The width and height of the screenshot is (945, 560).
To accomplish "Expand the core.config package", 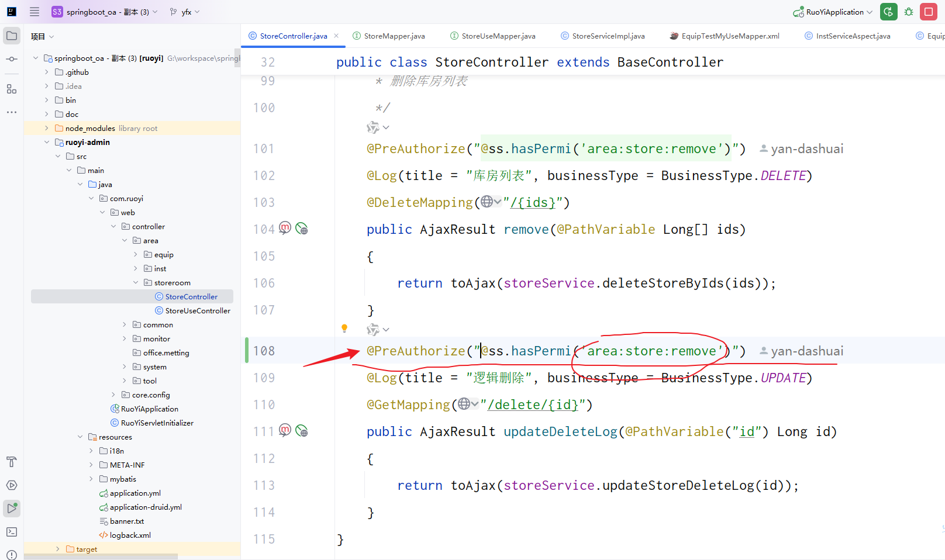I will pyautogui.click(x=113, y=395).
